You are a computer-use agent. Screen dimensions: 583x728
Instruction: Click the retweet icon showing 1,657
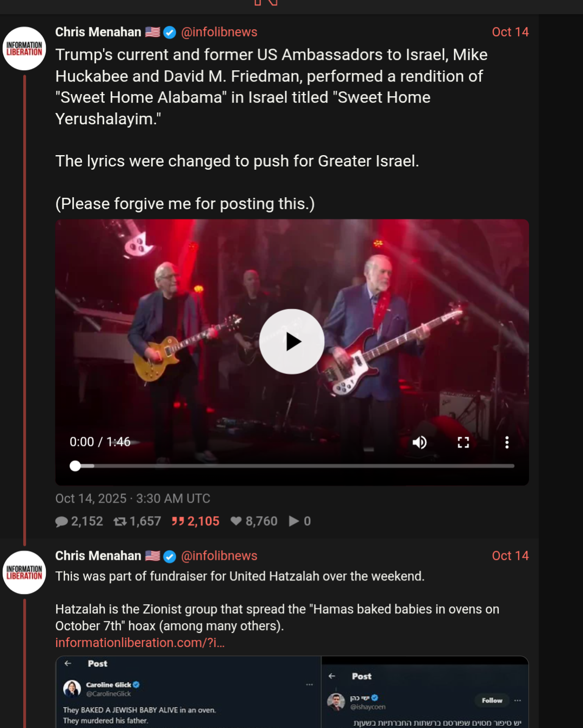pyautogui.click(x=120, y=522)
